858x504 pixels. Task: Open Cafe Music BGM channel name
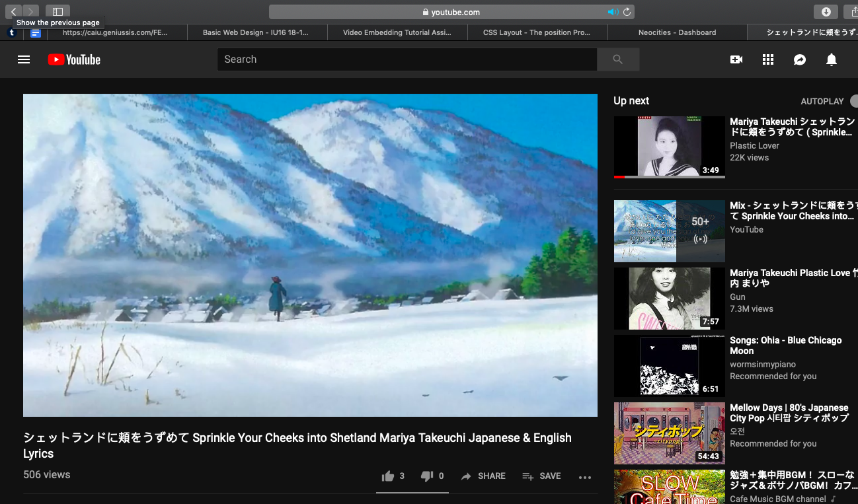click(x=778, y=499)
